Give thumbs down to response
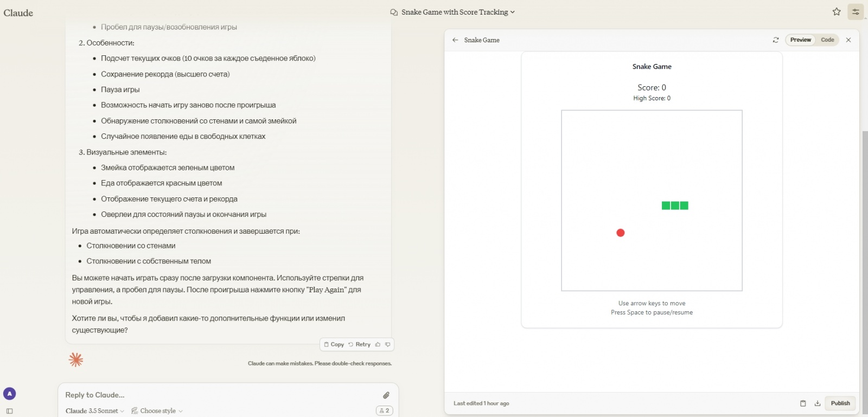Image resolution: width=868 pixels, height=417 pixels. pyautogui.click(x=387, y=344)
